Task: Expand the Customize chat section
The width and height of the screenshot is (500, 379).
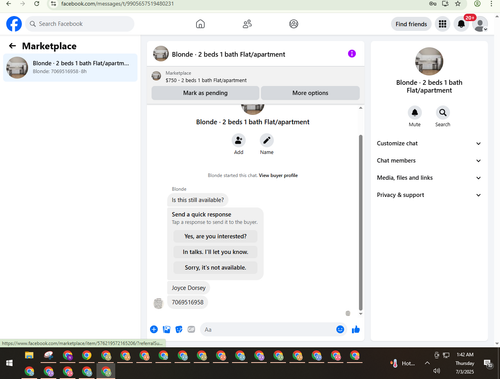Action: point(429,143)
